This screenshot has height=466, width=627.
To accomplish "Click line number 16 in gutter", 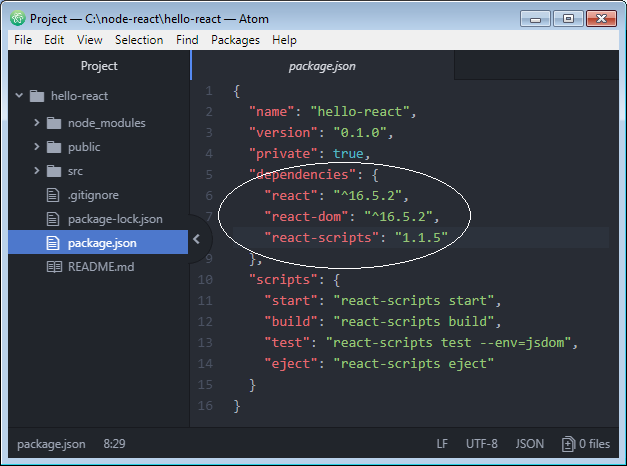I will pyautogui.click(x=205, y=406).
